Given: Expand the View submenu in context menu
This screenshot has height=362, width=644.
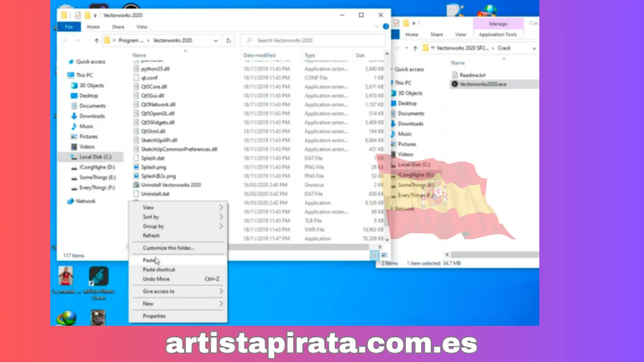Looking at the screenshot, I should (x=178, y=208).
